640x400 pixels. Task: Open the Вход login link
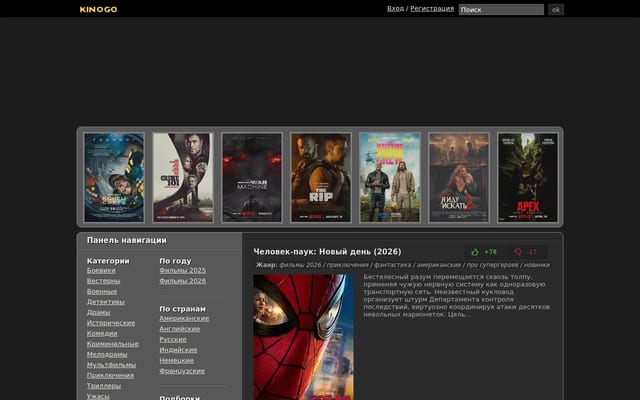point(395,9)
